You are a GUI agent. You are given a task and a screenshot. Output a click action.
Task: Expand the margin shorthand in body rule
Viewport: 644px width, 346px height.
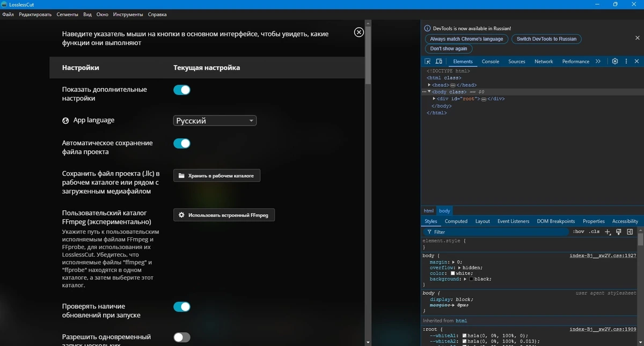(455, 262)
